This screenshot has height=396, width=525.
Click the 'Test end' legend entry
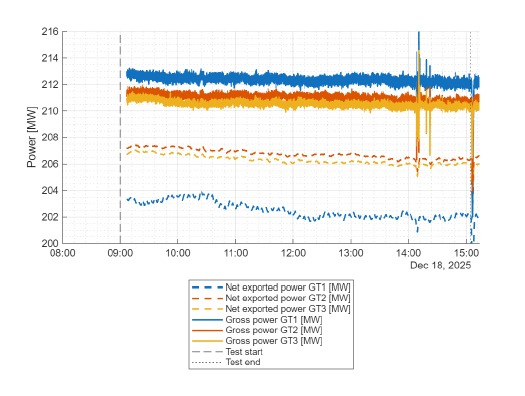pos(226,362)
